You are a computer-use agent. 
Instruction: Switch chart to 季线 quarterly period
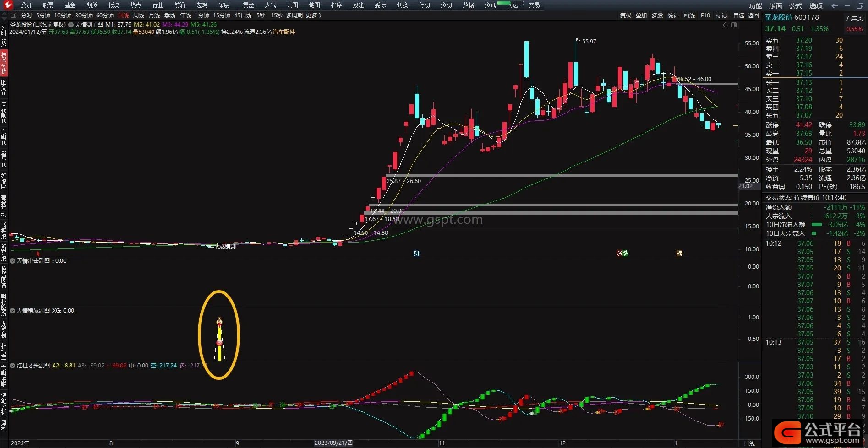tap(170, 16)
